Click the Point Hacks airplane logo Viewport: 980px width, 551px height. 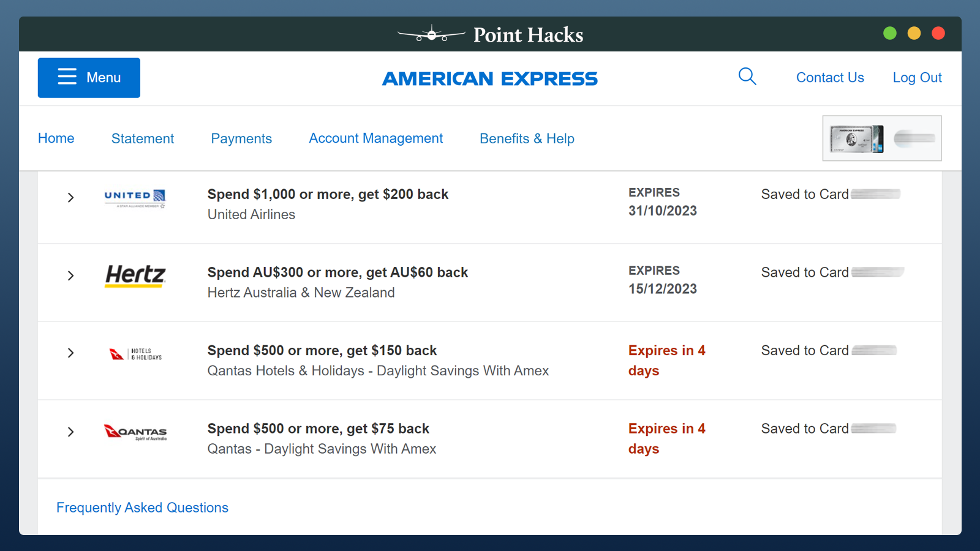coord(431,34)
